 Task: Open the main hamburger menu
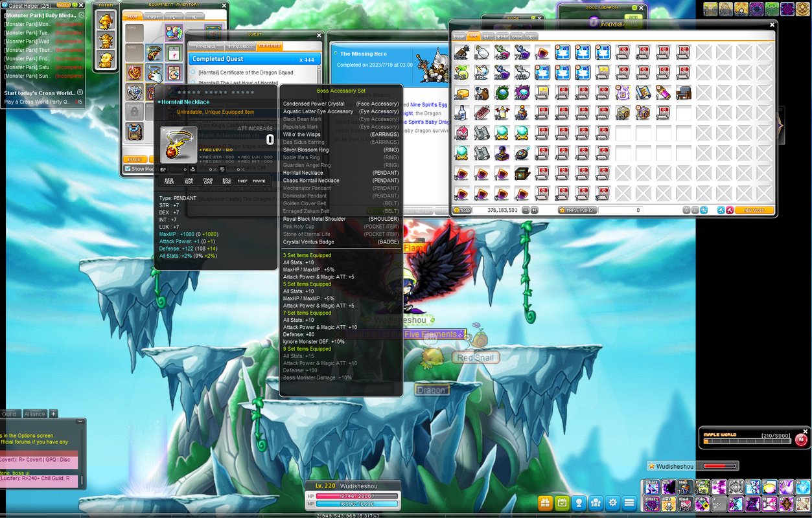tap(629, 502)
